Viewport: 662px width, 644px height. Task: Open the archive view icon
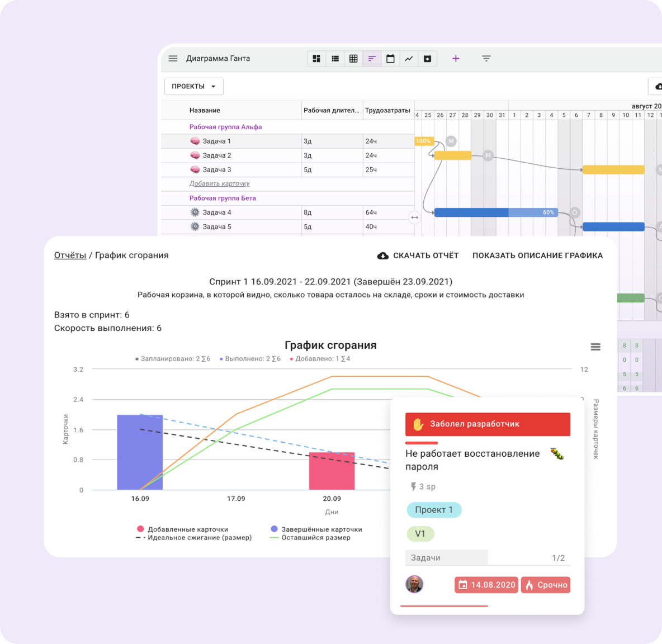click(427, 59)
